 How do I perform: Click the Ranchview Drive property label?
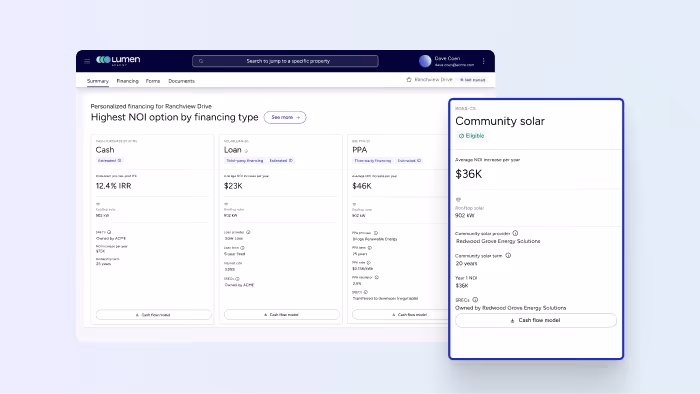coord(433,79)
